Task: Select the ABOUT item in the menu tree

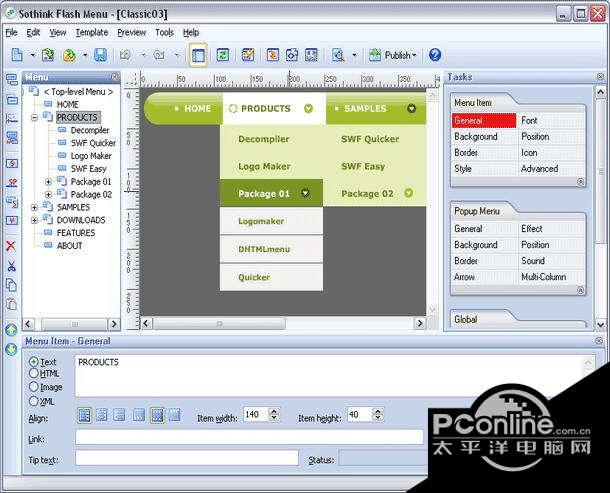Action: [70, 246]
